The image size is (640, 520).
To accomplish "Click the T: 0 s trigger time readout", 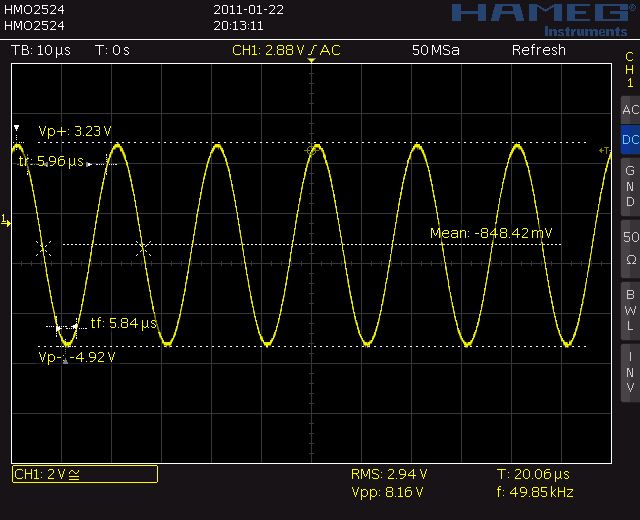I will point(112,50).
